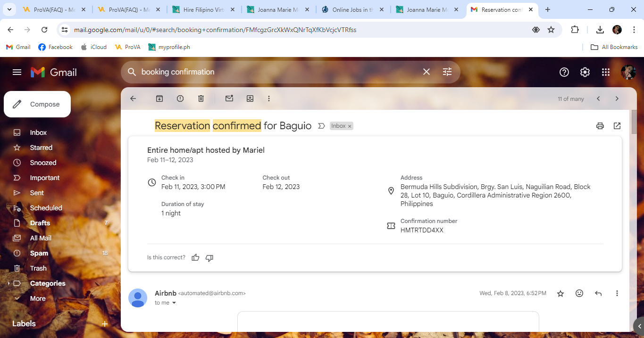
Task: Print the reservation email
Action: pyautogui.click(x=600, y=126)
